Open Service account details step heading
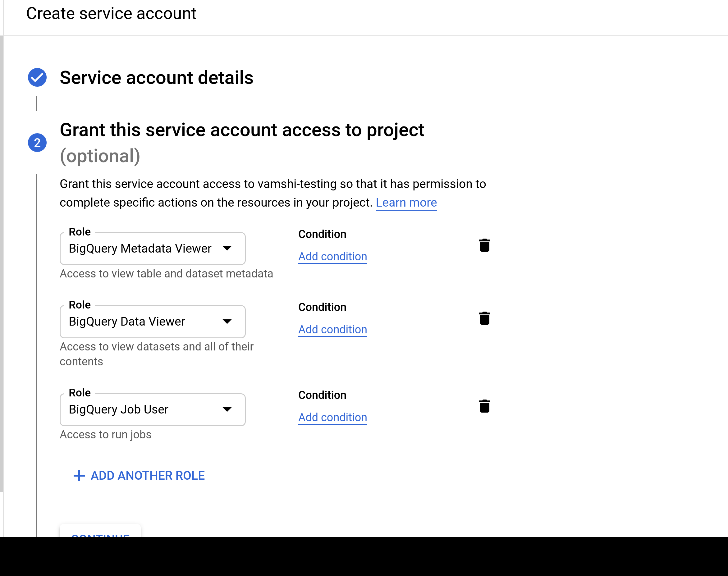 click(x=157, y=78)
